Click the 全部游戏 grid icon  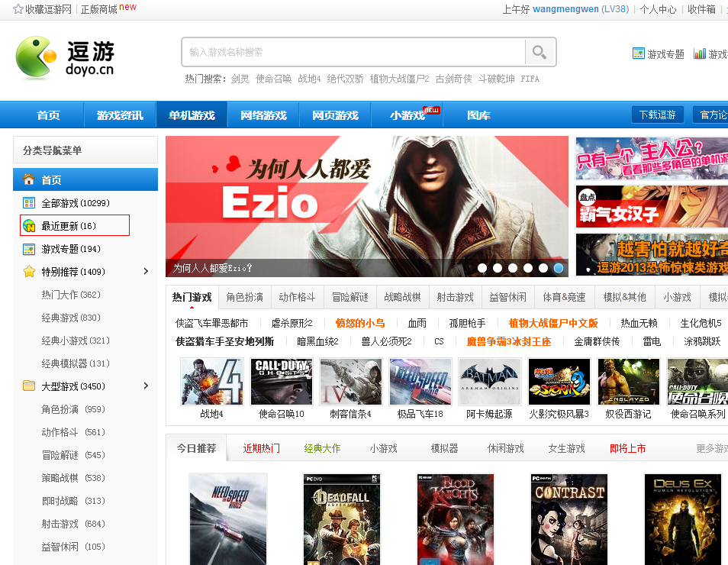pos(29,203)
